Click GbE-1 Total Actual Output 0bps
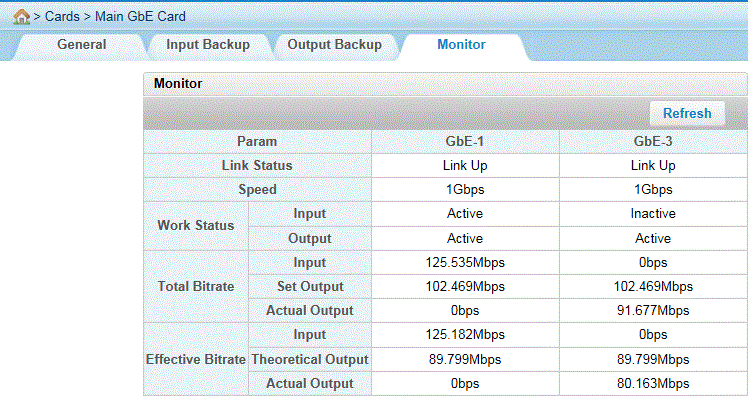Viewport: 748px width, 397px height. pyautogui.click(x=465, y=310)
